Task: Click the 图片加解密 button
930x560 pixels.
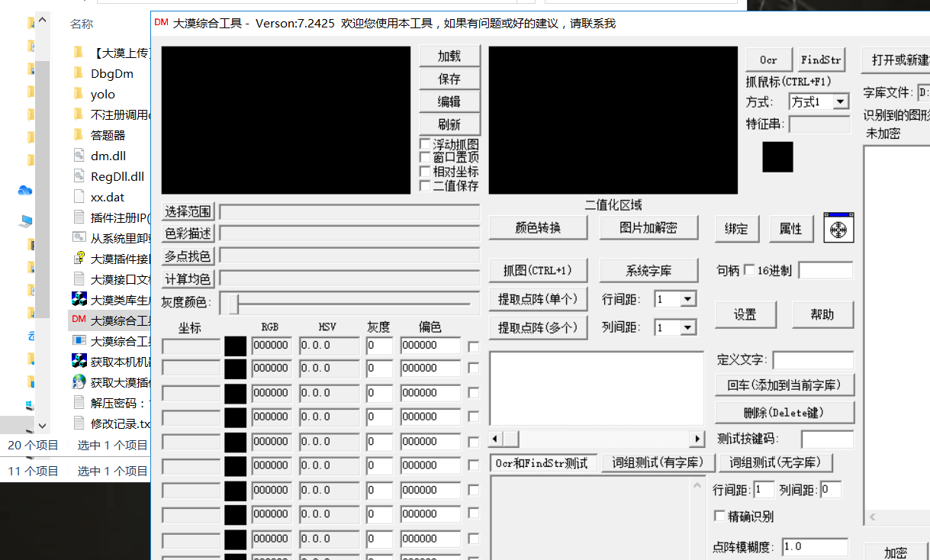Action: (648, 227)
